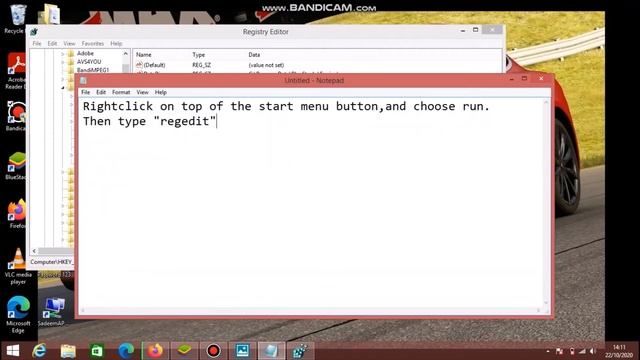Image resolution: width=640 pixels, height=360 pixels.
Task: Expand the AVS4YOU registry key
Action: click(62, 62)
